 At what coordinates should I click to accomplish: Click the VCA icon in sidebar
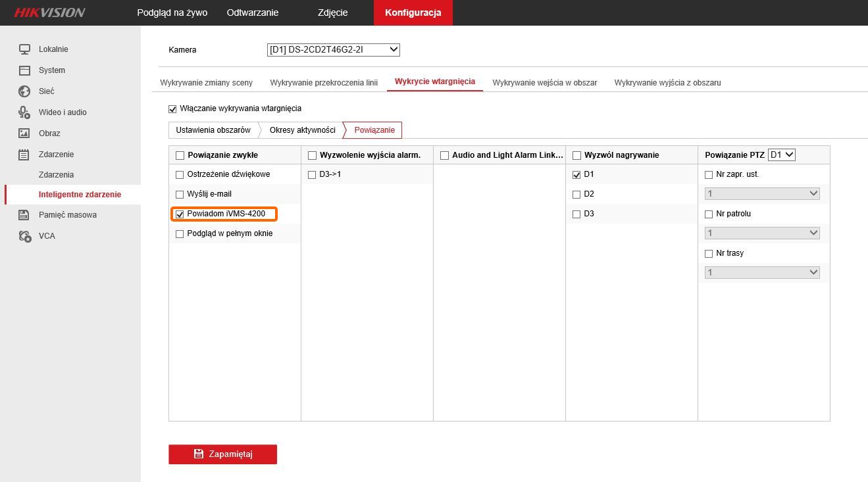[x=24, y=236]
